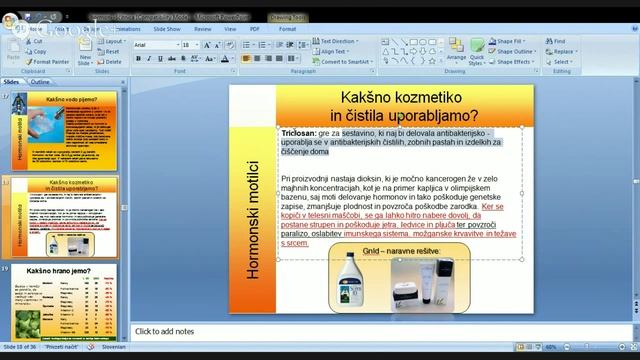The width and height of the screenshot is (640, 360).
Task: Open the View ribbon tab
Action: click(x=230, y=29)
